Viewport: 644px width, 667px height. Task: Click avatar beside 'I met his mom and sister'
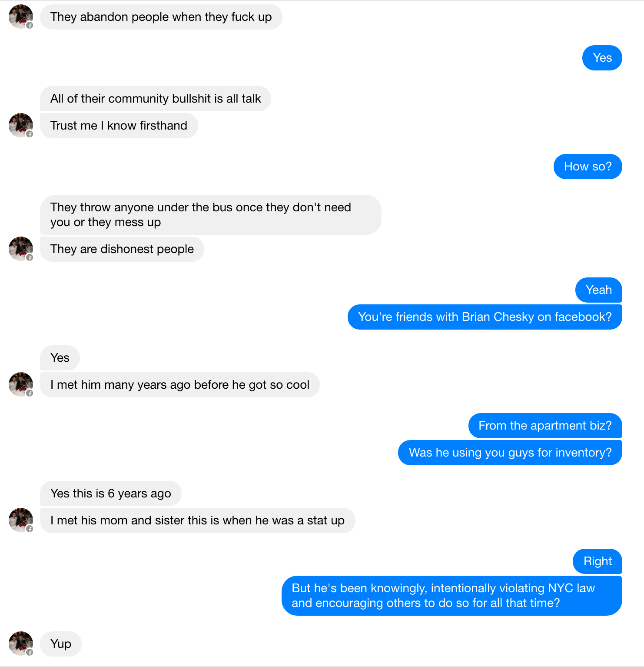(20, 520)
